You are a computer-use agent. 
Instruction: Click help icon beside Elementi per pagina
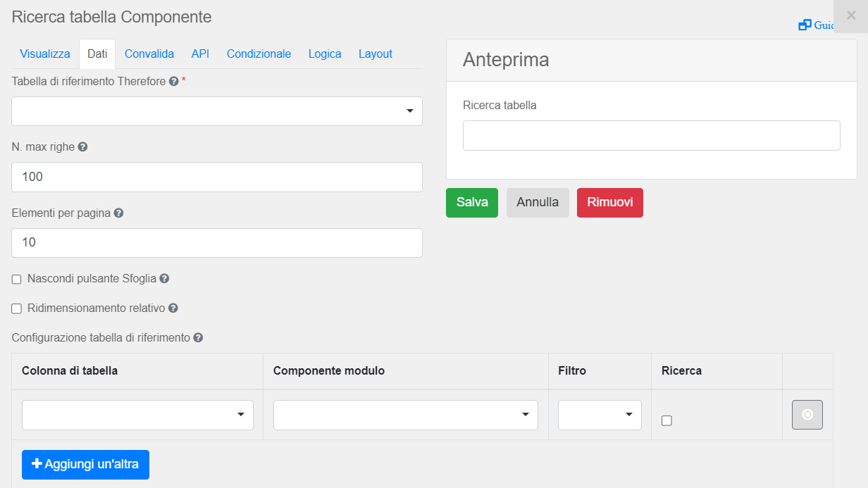click(x=118, y=213)
